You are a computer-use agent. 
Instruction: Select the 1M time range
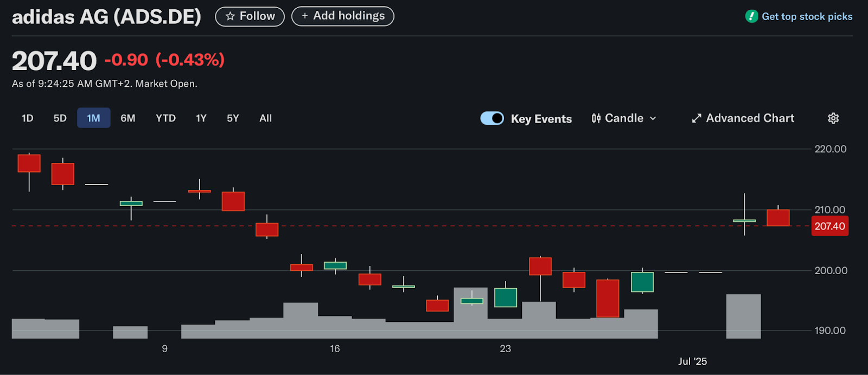(93, 118)
